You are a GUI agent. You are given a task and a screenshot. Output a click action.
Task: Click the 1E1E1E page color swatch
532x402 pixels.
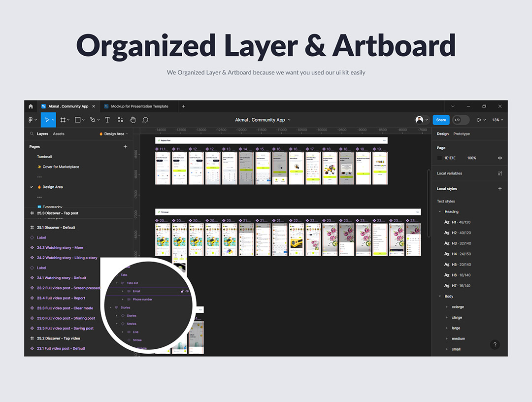(440, 158)
